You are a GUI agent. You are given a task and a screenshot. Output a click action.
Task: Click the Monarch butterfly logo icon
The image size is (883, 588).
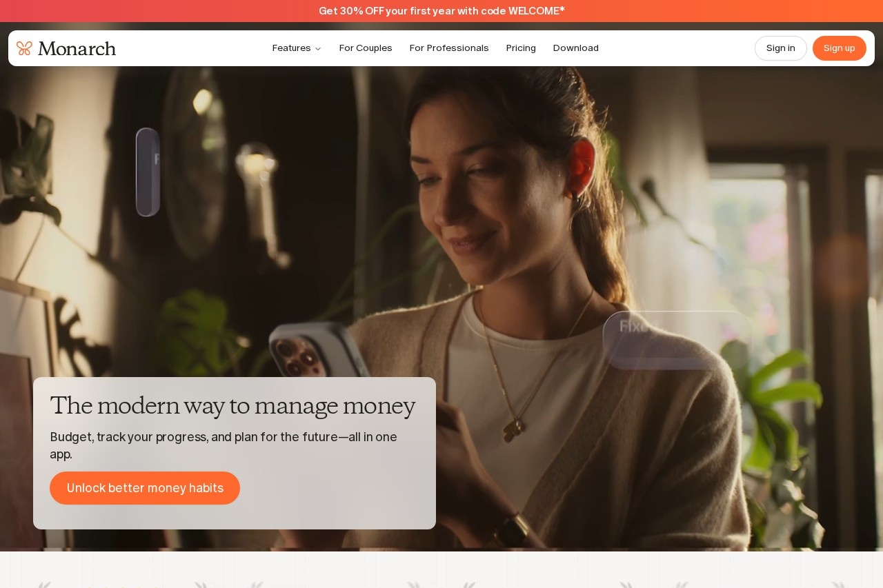[x=24, y=48]
